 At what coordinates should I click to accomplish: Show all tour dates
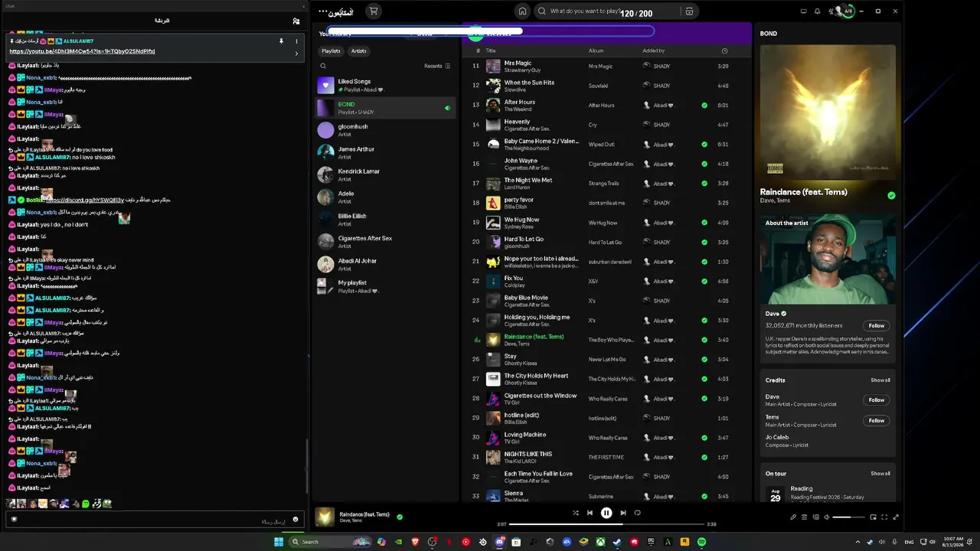(880, 474)
